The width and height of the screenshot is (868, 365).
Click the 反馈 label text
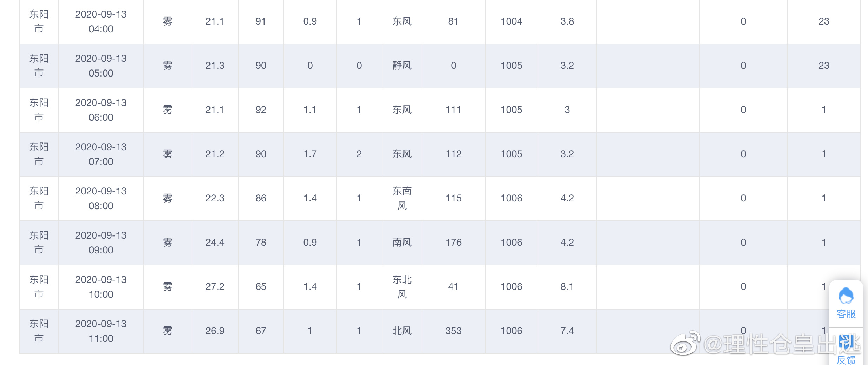(x=846, y=360)
